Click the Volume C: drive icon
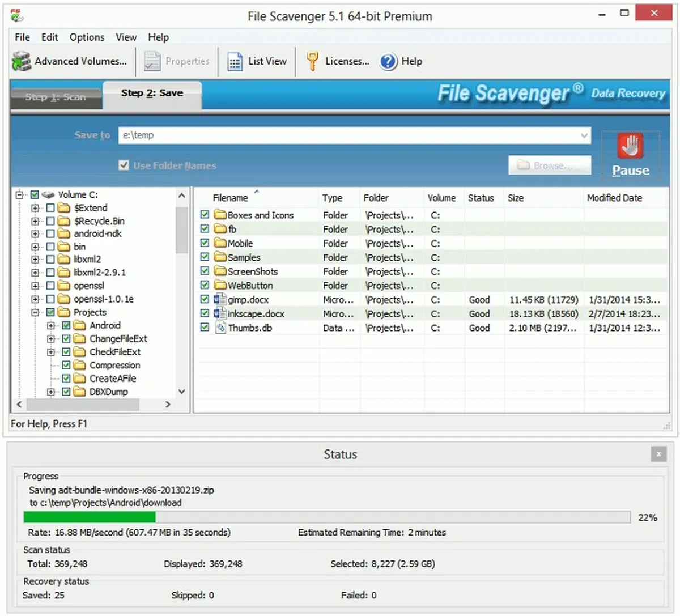The width and height of the screenshot is (680, 616). (x=48, y=195)
